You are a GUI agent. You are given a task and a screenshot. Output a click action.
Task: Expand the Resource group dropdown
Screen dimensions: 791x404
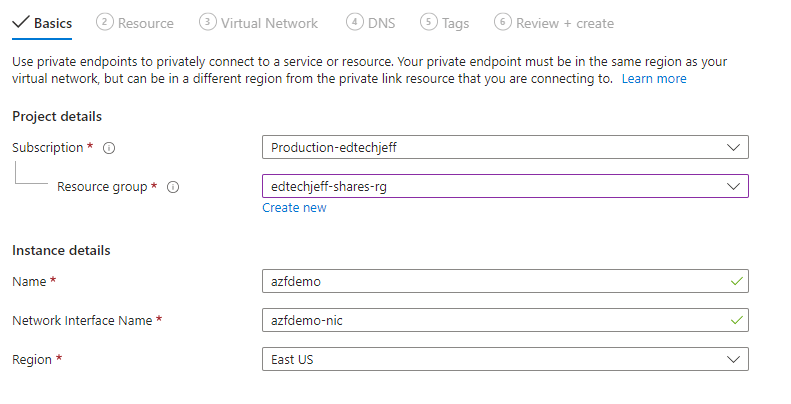[x=504, y=187]
